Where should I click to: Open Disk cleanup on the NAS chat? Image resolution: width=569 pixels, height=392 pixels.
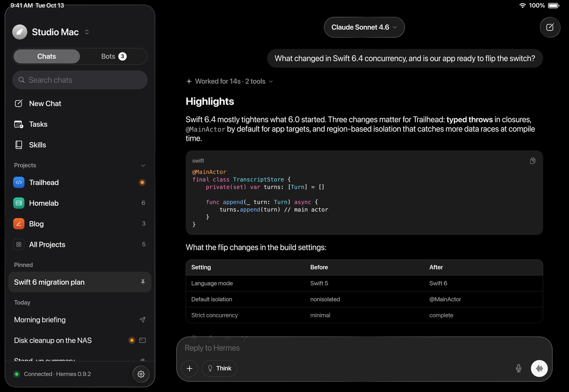coord(80,340)
